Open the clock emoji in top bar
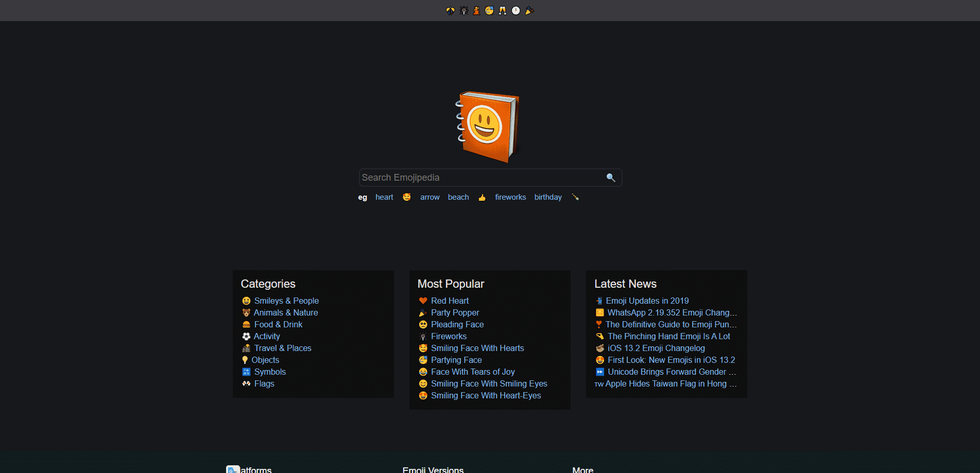 pos(515,10)
